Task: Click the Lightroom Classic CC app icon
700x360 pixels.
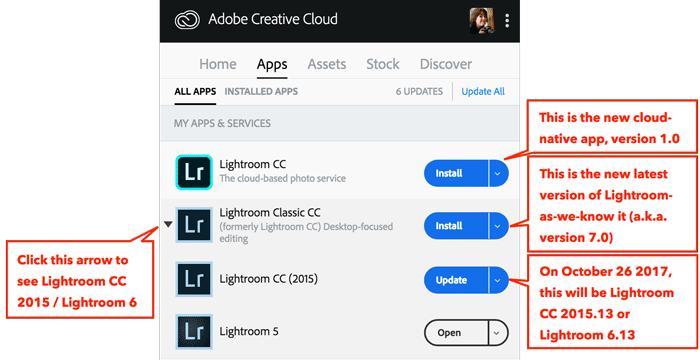Action: [x=194, y=225]
